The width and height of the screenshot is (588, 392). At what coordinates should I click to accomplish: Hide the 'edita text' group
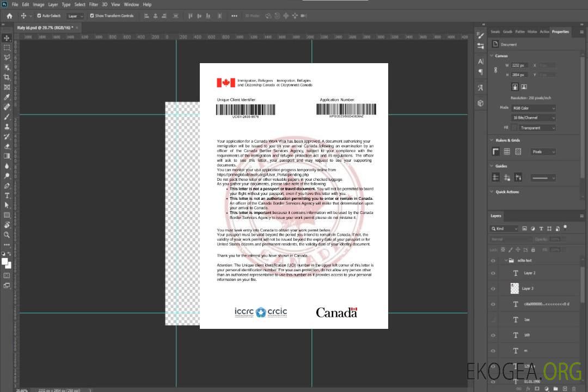coord(493,261)
